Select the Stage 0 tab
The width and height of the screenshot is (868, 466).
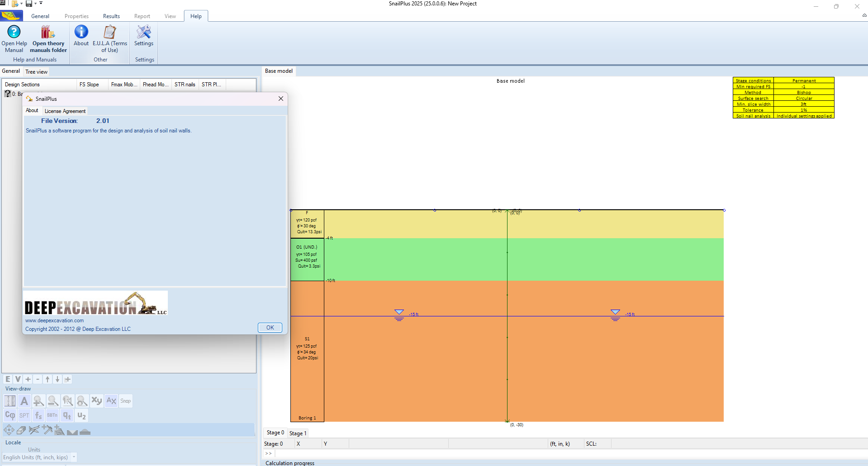tap(275, 433)
